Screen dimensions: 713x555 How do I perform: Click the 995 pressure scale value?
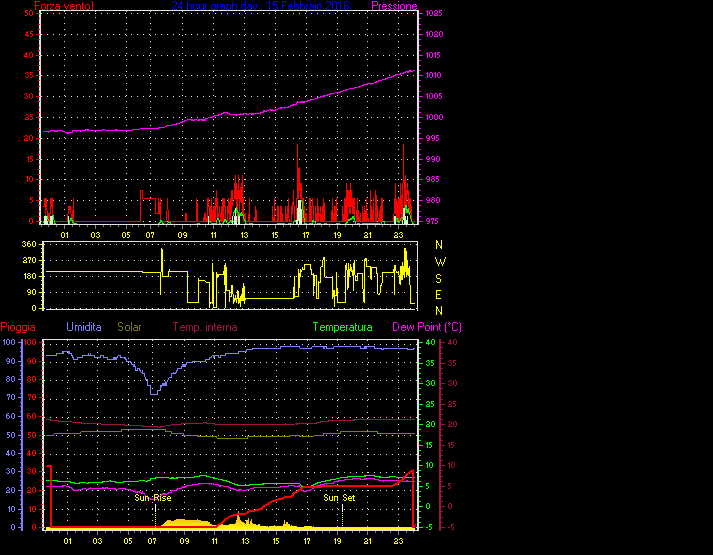click(x=432, y=138)
